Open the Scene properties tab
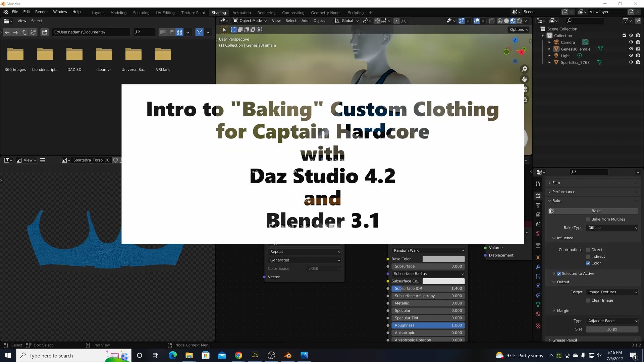This screenshot has width=644, height=362. click(538, 224)
